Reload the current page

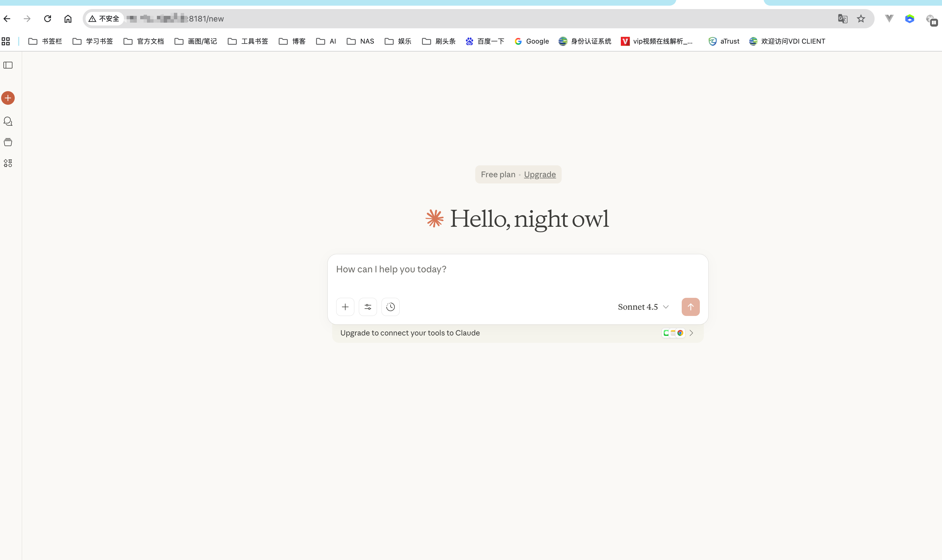coord(48,18)
